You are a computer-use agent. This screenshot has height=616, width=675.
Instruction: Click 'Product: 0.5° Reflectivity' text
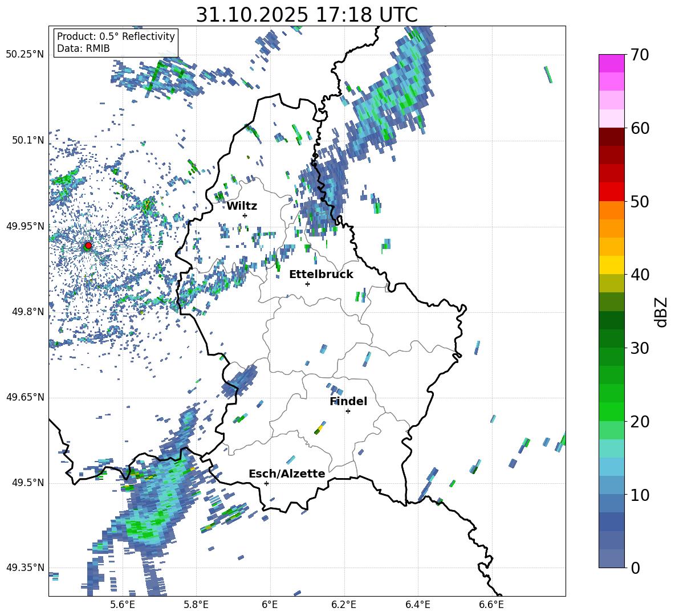pos(116,36)
